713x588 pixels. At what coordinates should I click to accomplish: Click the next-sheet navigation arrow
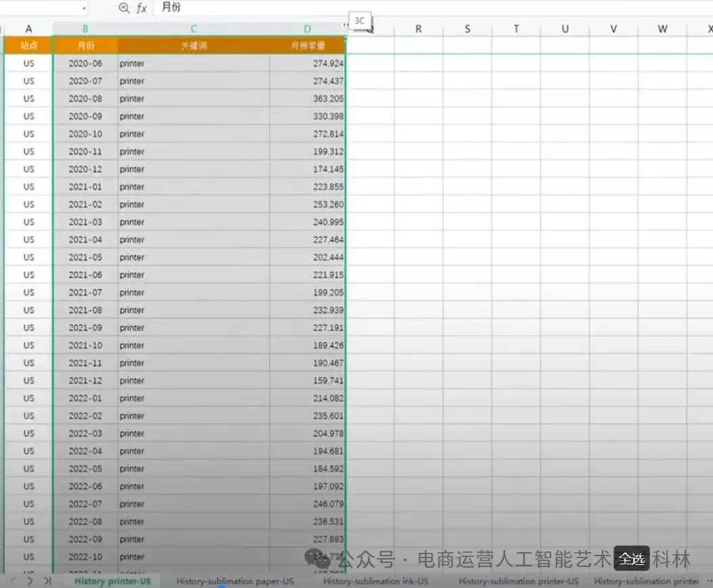[x=31, y=581]
